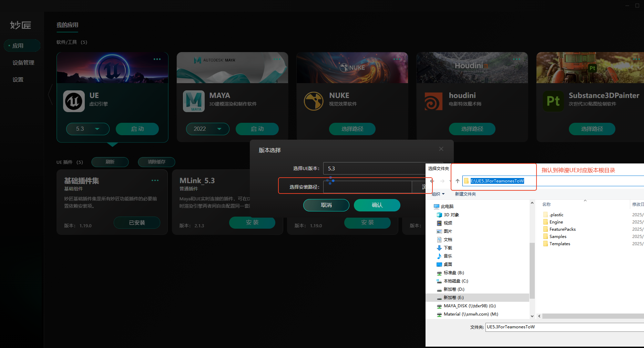Image resolution: width=644 pixels, height=348 pixels.
Task: Click the Substance3DPainter Pt icon
Action: (x=553, y=101)
